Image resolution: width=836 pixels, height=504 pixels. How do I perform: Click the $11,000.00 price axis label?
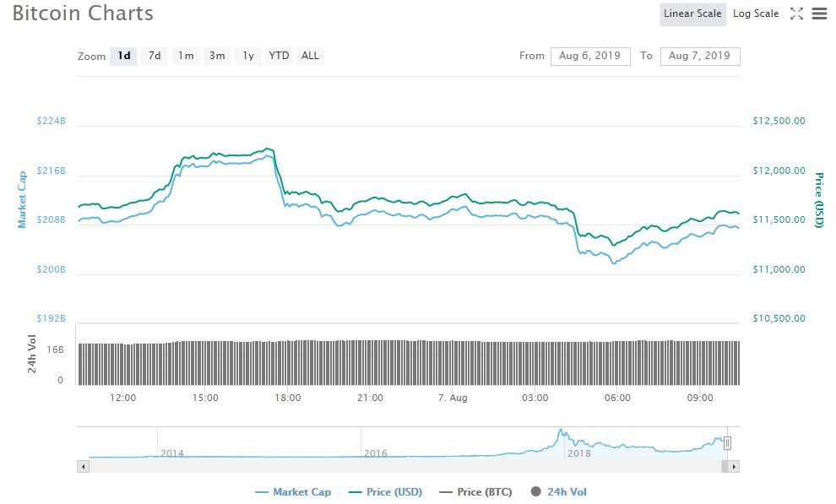(779, 269)
